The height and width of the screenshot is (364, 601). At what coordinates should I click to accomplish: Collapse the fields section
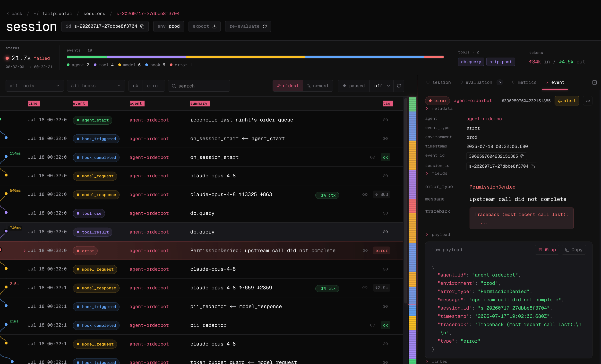click(x=437, y=173)
